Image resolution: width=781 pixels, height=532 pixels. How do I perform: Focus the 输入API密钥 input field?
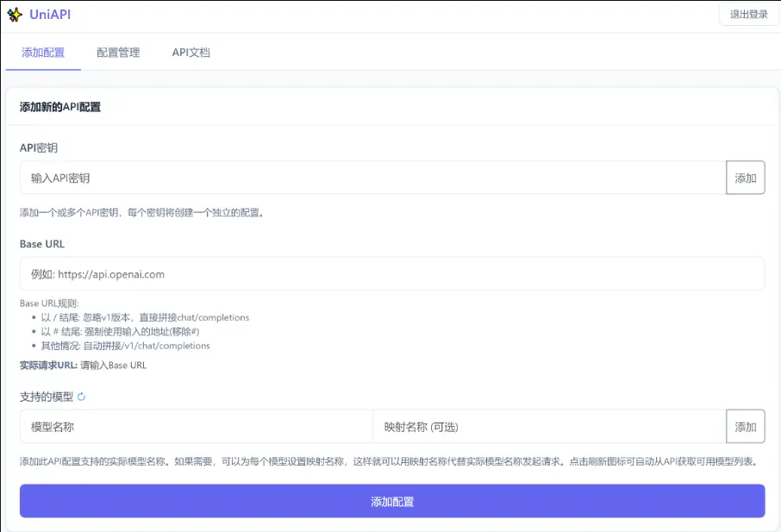point(372,178)
